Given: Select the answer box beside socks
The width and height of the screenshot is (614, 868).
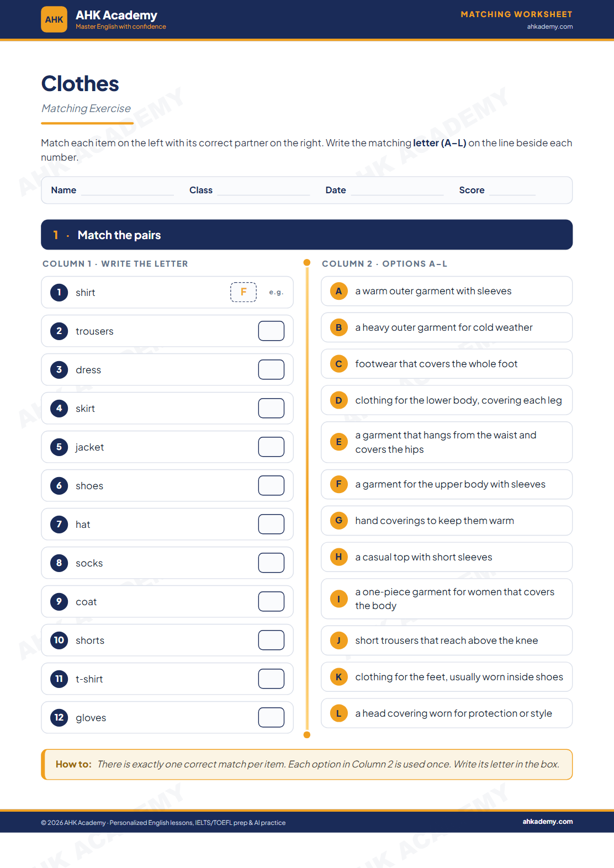Looking at the screenshot, I should (x=271, y=563).
